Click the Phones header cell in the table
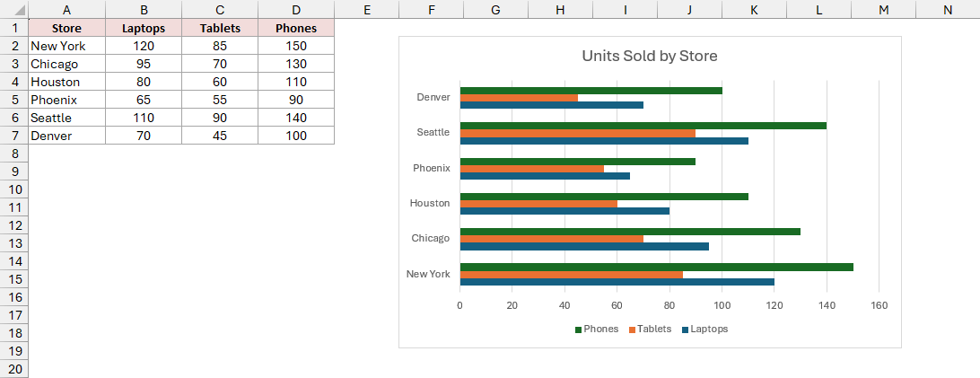Image resolution: width=980 pixels, height=378 pixels. [x=296, y=28]
